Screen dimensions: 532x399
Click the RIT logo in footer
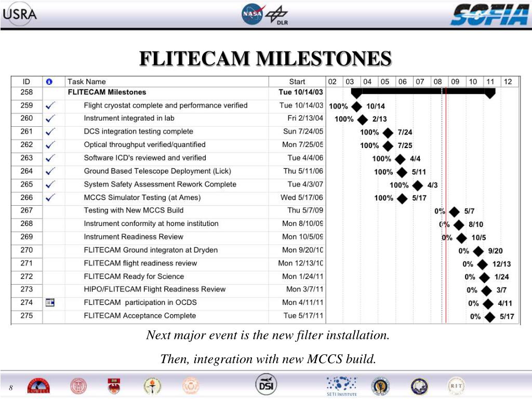(456, 386)
